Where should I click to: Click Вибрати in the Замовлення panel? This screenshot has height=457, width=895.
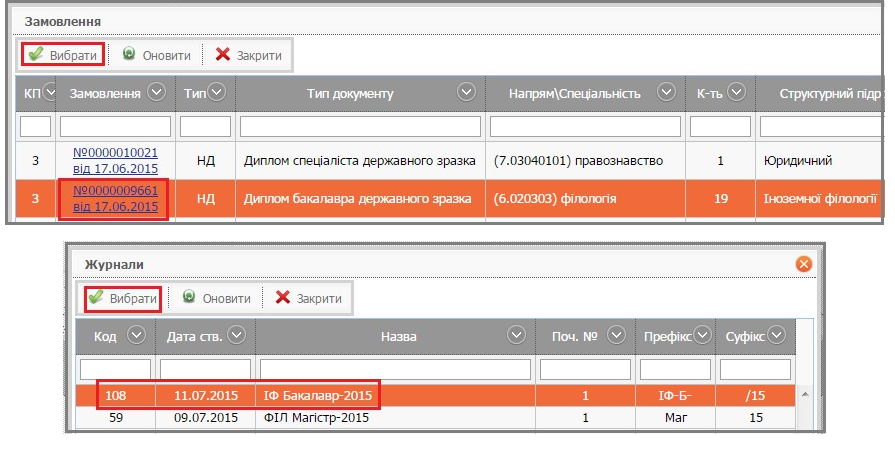pos(63,55)
